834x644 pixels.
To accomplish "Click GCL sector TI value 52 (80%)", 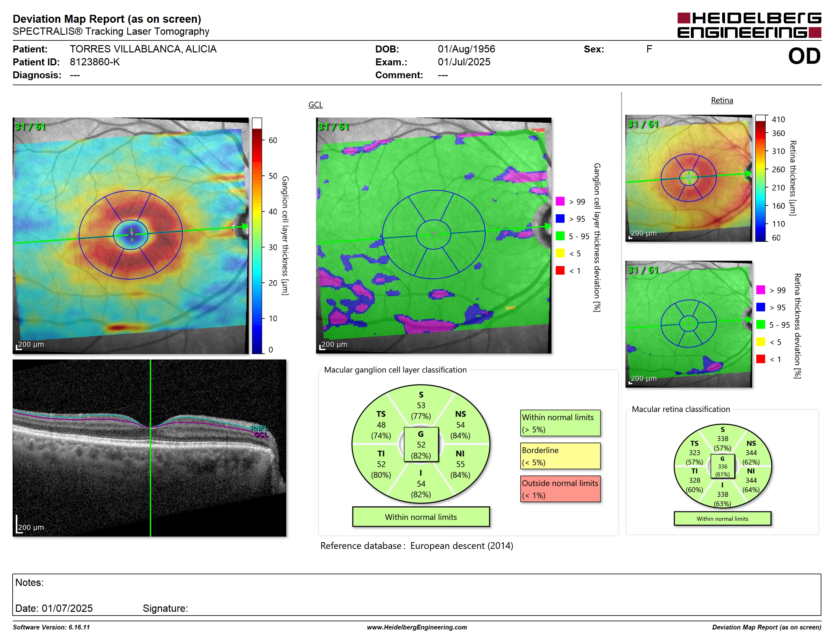I will point(381,470).
